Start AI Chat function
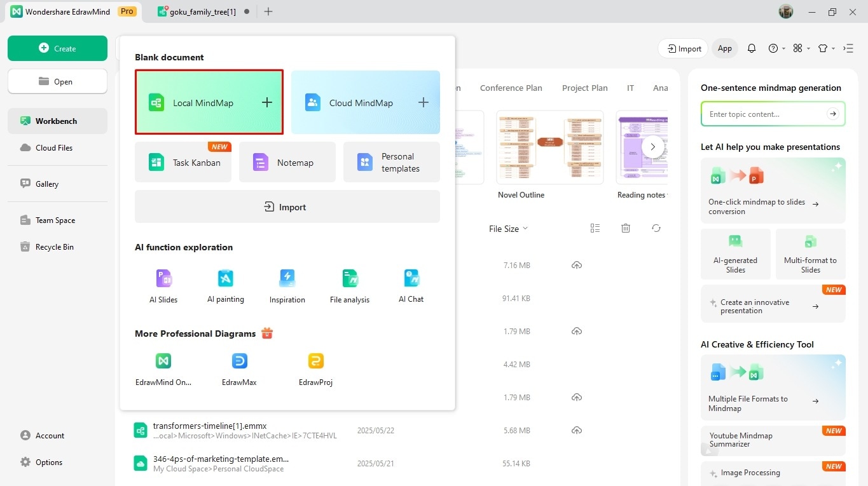Image resolution: width=868 pixels, height=486 pixels. 411,286
